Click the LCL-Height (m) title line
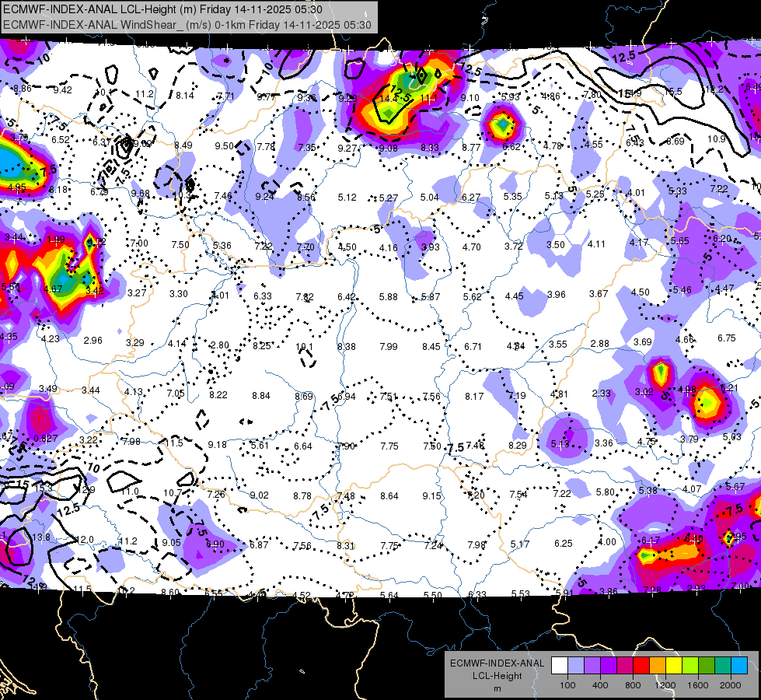The height and width of the screenshot is (700, 761). [162, 9]
